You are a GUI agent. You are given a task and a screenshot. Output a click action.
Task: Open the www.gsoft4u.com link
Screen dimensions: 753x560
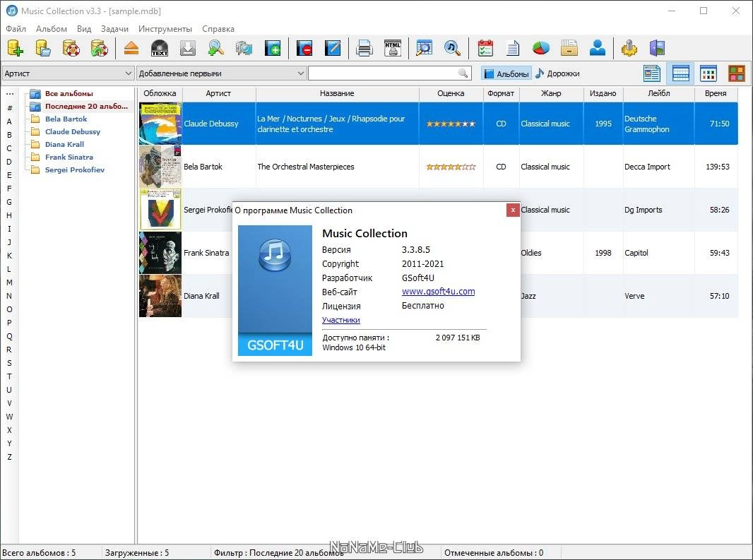pyautogui.click(x=438, y=292)
